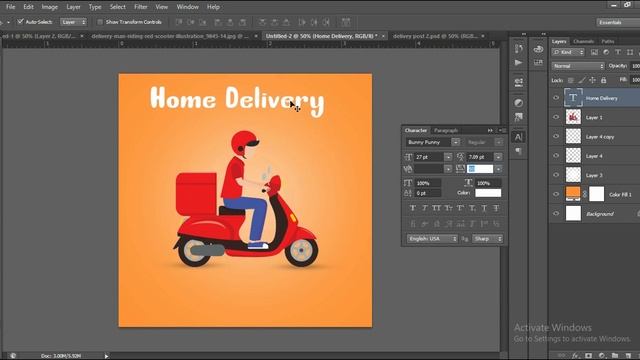Hide the Home Delivery text layer

556,98
